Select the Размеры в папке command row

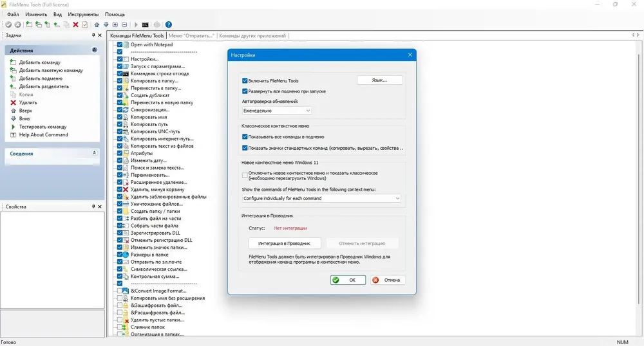coord(149,255)
